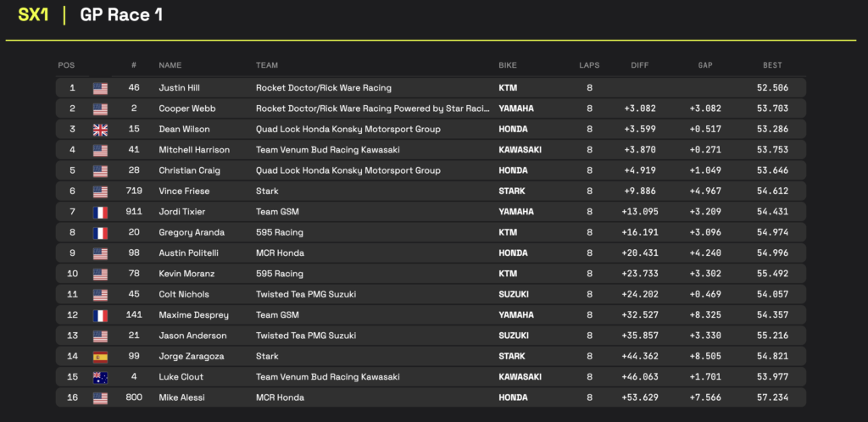
Task: Click the BIKE column header
Action: 508,65
